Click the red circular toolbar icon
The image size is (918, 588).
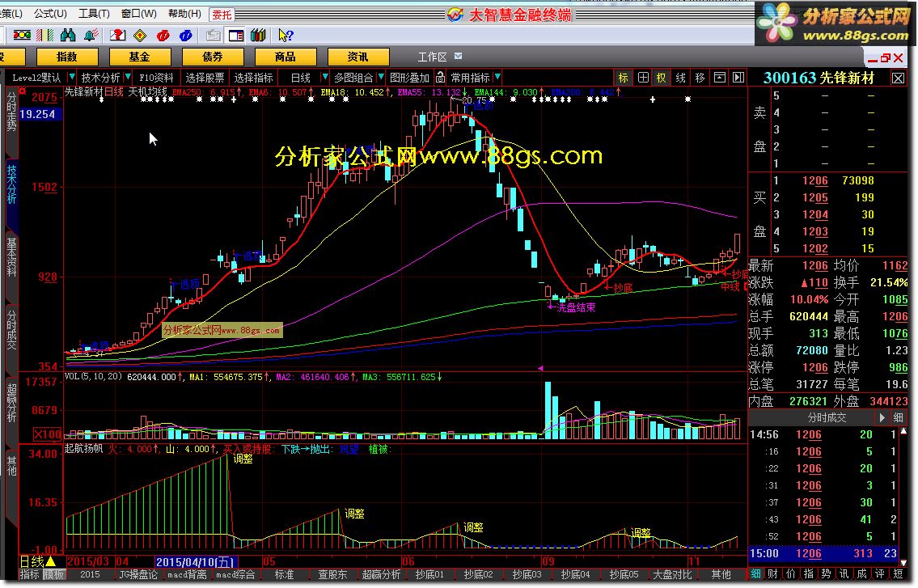point(163,36)
